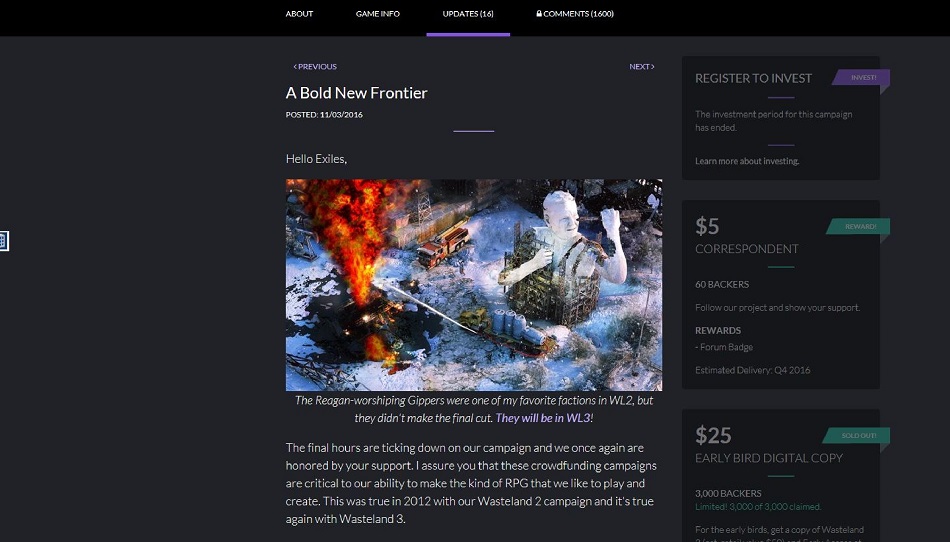
Task: Go to the previous update
Action: coord(315,67)
